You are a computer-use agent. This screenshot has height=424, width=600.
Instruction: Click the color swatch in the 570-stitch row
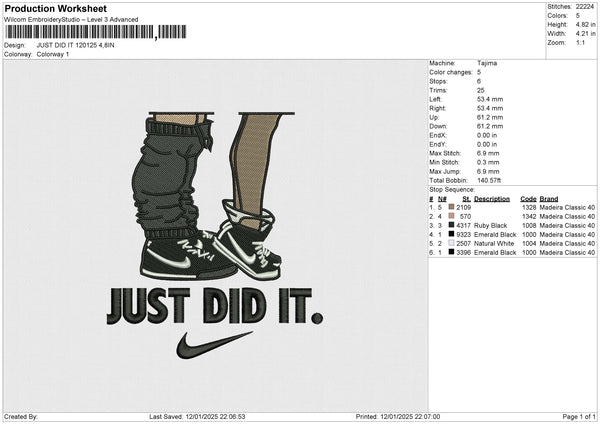451,216
